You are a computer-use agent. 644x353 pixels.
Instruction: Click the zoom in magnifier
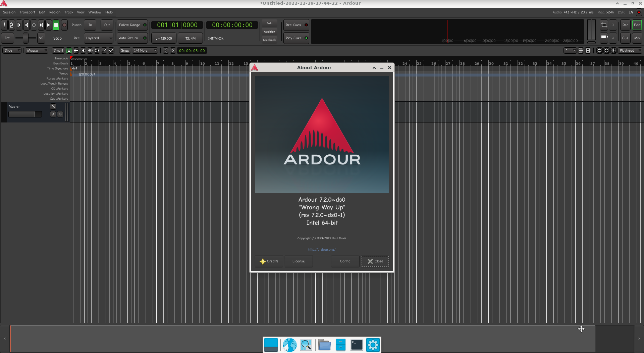tap(606, 51)
